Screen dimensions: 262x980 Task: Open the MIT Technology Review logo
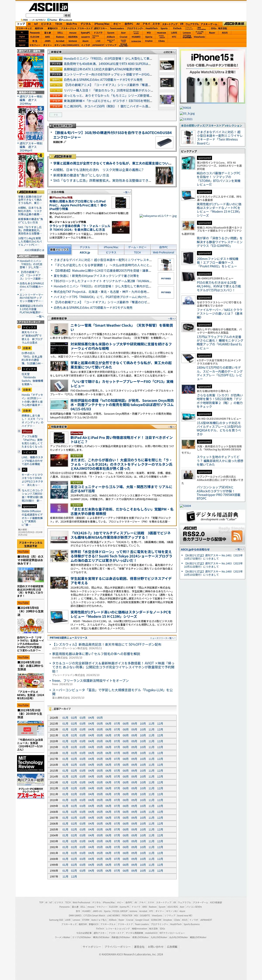(x=31, y=763)
